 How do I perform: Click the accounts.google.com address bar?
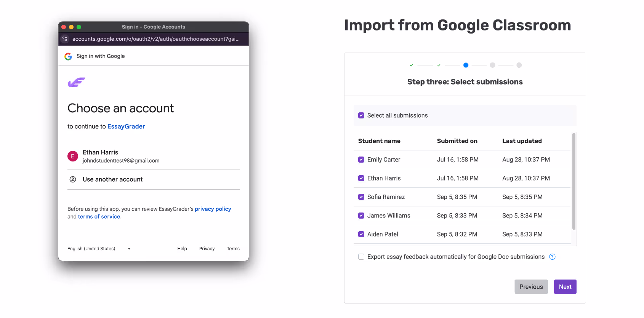pyautogui.click(x=156, y=39)
